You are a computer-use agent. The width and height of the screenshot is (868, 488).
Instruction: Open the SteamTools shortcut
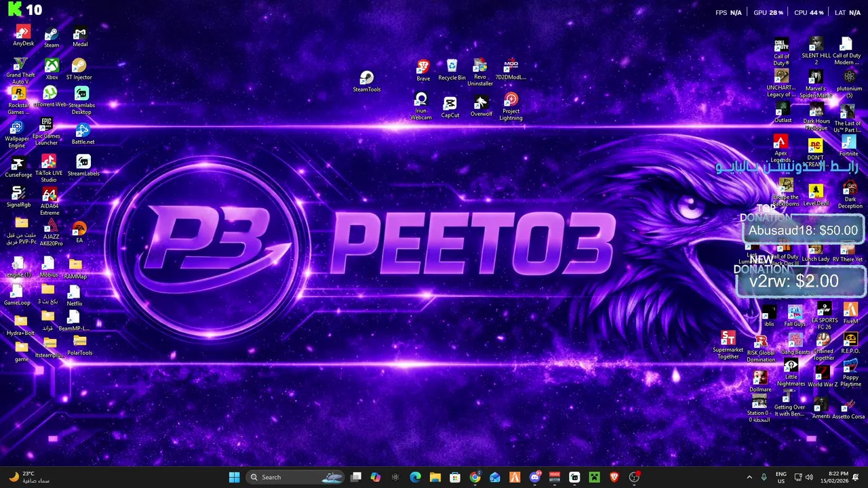[367, 82]
